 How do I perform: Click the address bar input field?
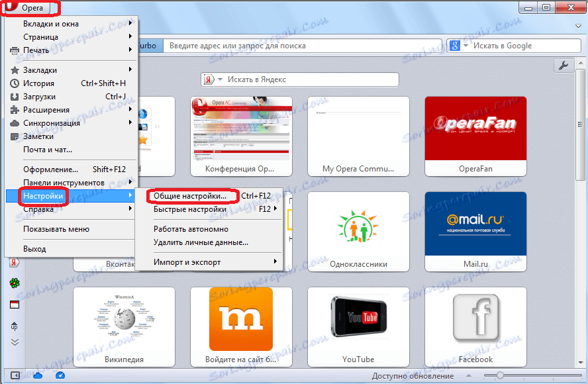(303, 46)
